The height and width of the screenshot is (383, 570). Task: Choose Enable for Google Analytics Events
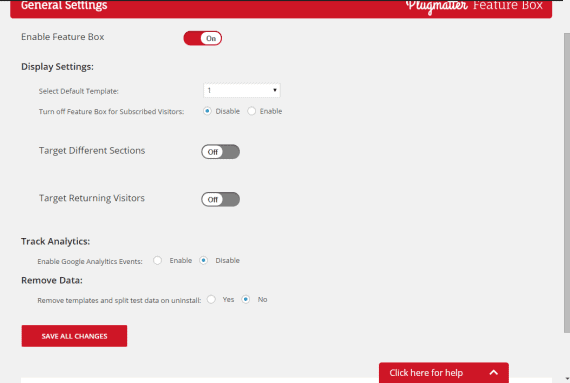pyautogui.click(x=157, y=261)
